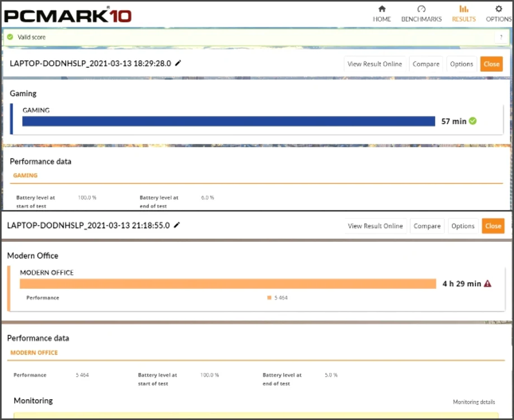The width and height of the screenshot is (514, 420).
Task: Edit the 21:18:55.0 result name pencil
Action: (177, 225)
